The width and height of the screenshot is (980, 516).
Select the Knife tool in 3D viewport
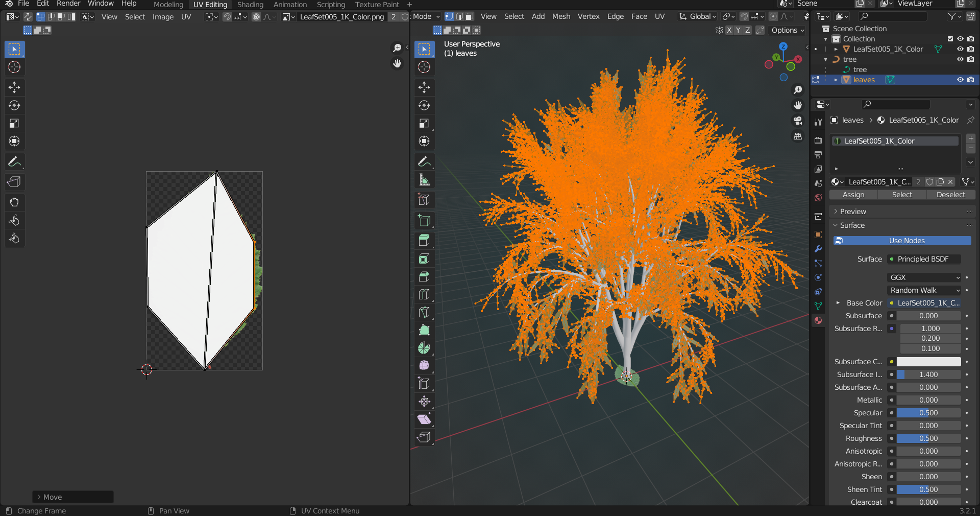(424, 312)
